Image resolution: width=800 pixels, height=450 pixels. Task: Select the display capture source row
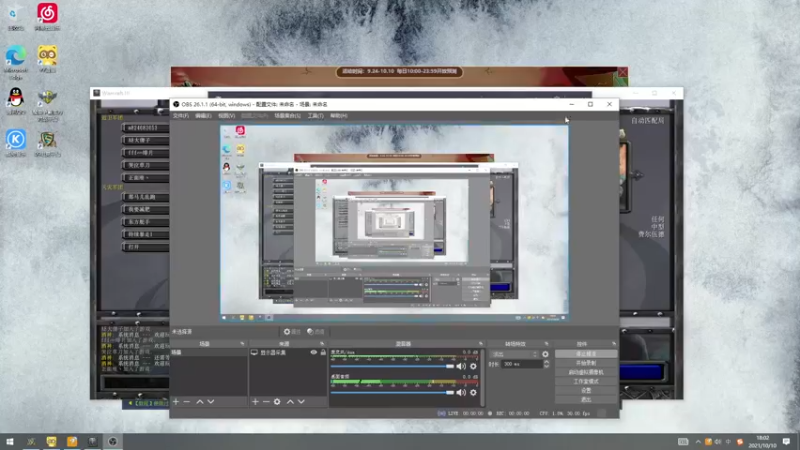coord(288,353)
